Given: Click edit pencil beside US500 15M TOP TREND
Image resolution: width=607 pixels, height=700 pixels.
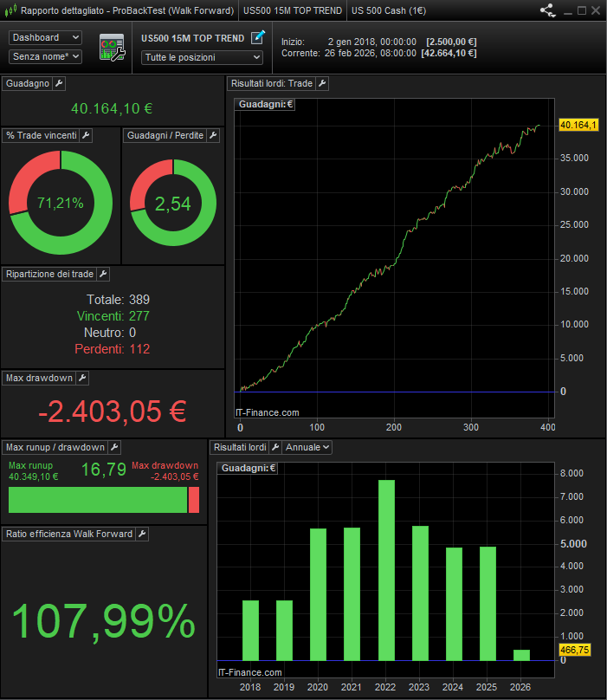Looking at the screenshot, I should tap(257, 37).
